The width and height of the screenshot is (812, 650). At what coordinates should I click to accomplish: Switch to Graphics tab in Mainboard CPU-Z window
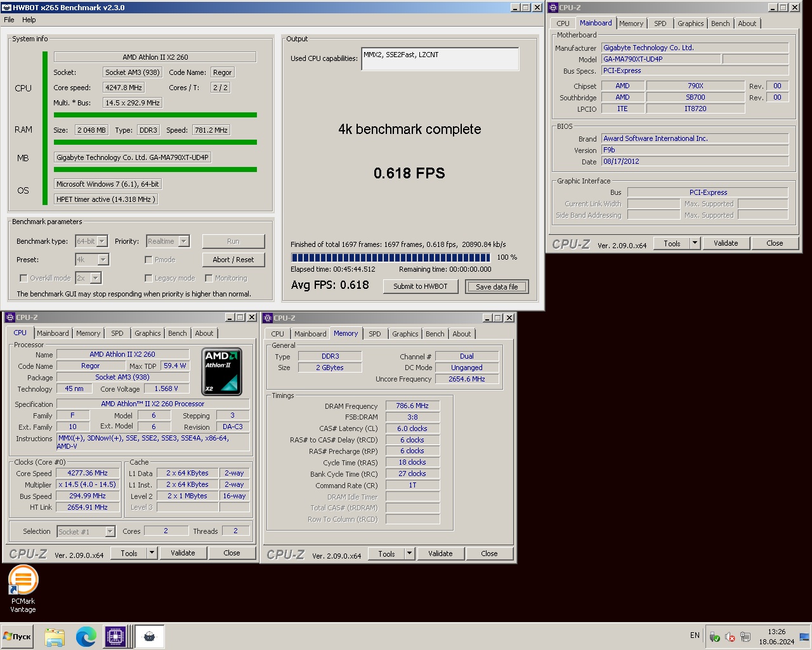tap(690, 23)
